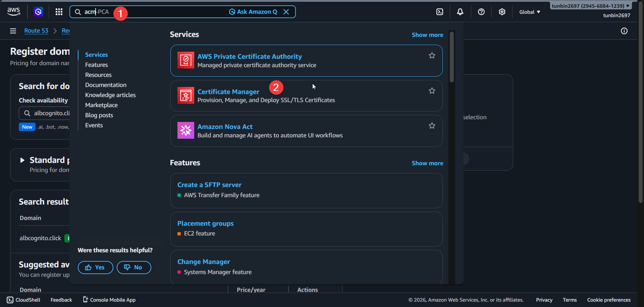Open the Global region dropdown

tap(529, 12)
